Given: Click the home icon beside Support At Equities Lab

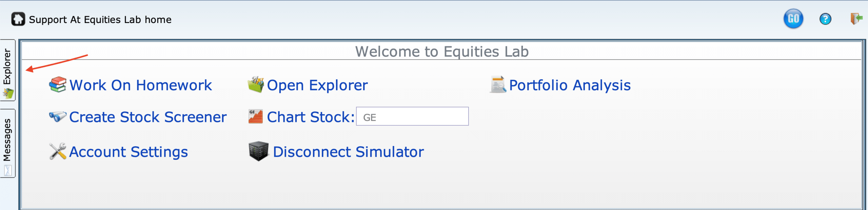Looking at the screenshot, I should point(18,19).
